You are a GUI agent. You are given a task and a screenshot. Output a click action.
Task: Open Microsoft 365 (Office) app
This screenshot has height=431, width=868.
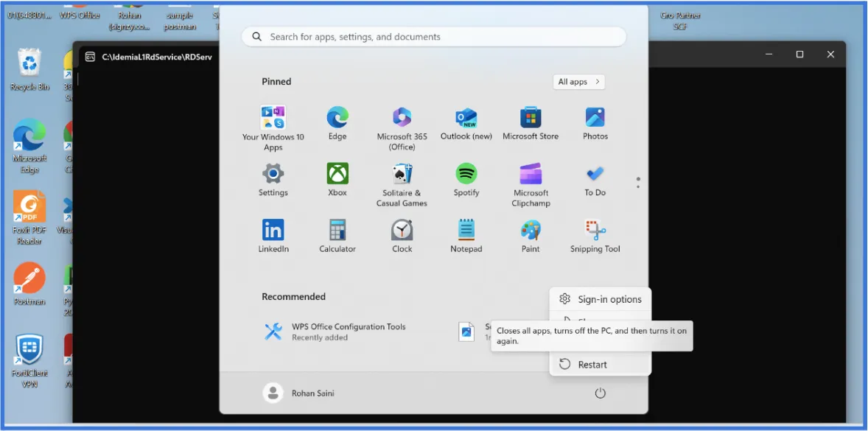click(402, 128)
